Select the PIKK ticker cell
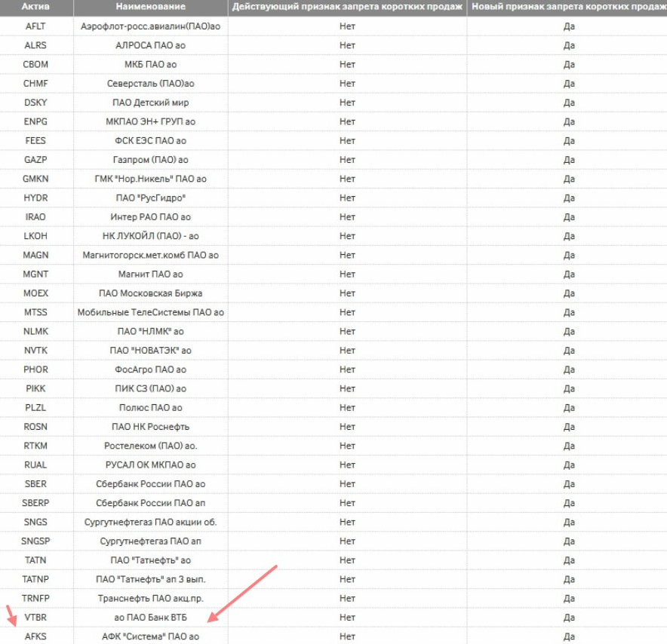 pos(35,389)
